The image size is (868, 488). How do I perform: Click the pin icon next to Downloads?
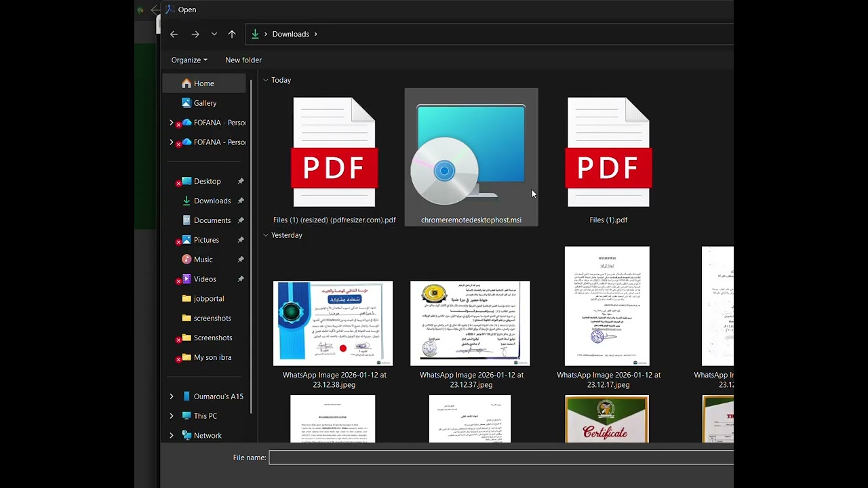240,201
